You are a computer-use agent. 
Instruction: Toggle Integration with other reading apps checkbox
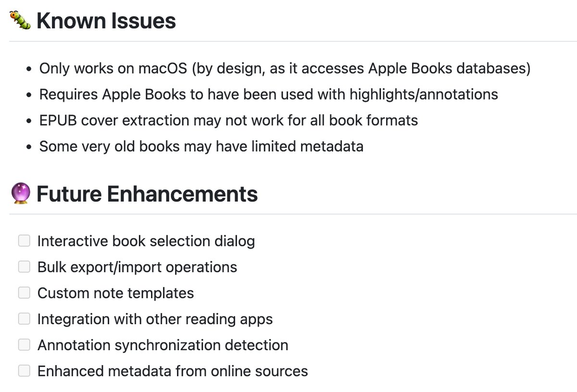(24, 318)
